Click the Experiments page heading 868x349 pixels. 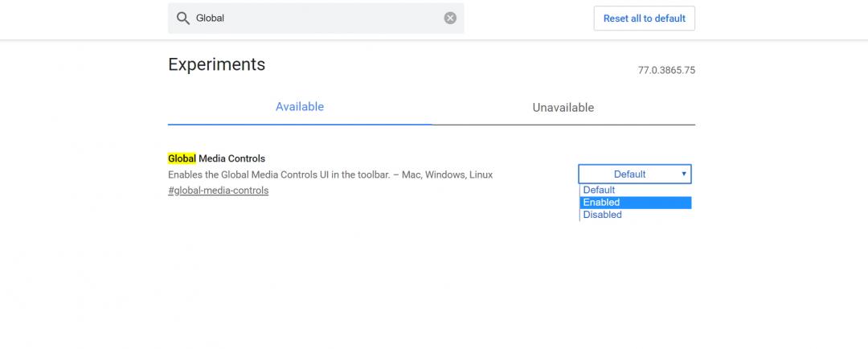tap(216, 64)
